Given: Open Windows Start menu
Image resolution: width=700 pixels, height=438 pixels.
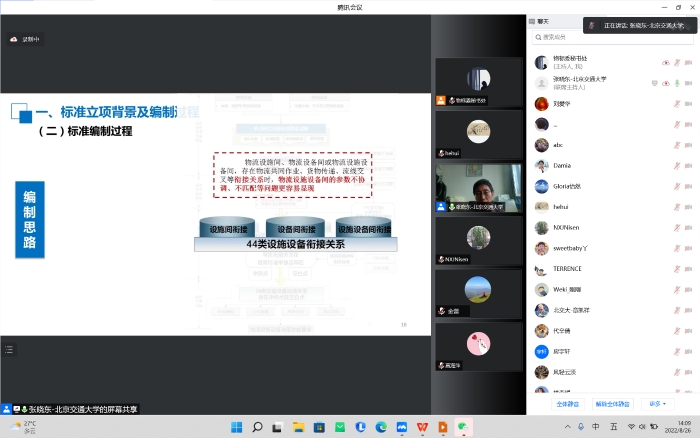Looking at the screenshot, I should [x=236, y=428].
